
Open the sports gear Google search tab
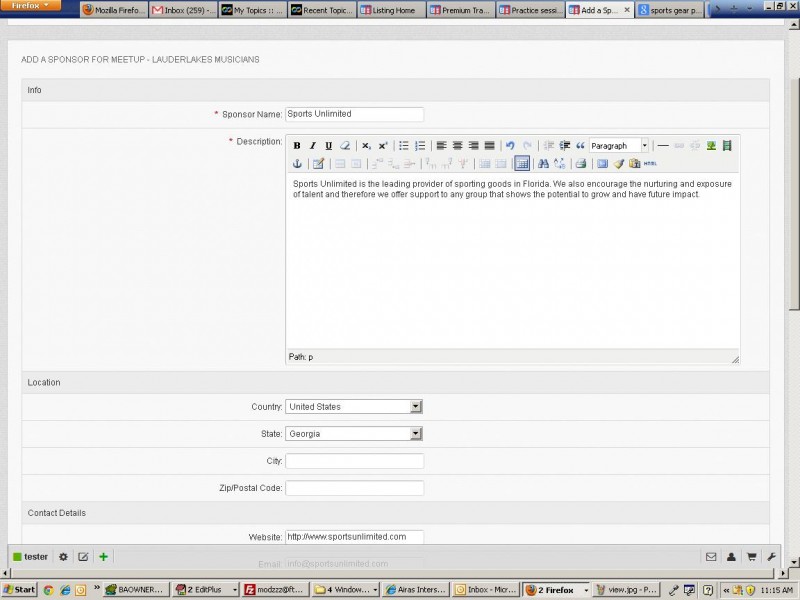pos(669,10)
